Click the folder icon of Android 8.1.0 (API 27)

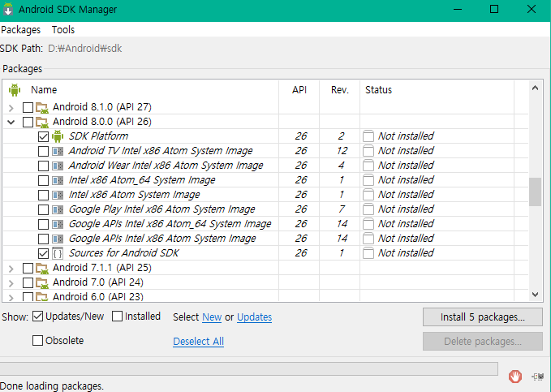point(42,107)
